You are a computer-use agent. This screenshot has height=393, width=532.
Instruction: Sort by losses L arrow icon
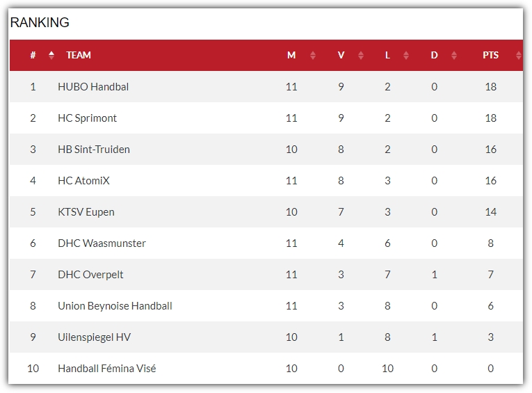(x=406, y=56)
